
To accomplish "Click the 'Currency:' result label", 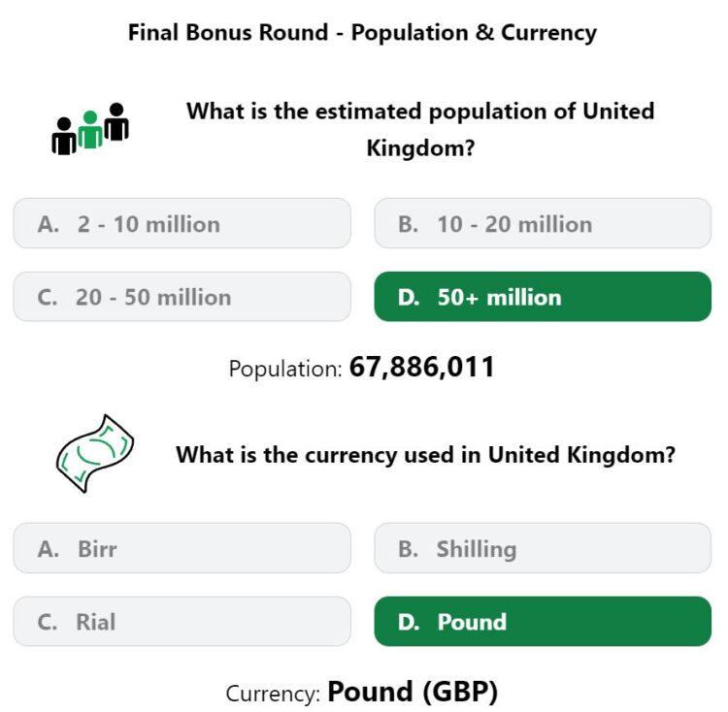I will [x=273, y=695].
